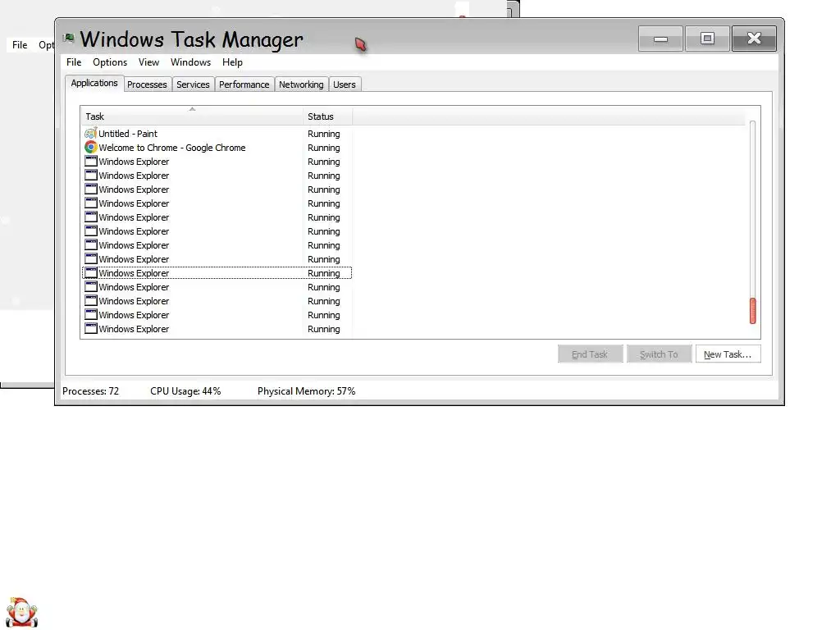Select the dotted-outlined Windows Explorer row
This screenshot has width=840, height=630.
tap(217, 273)
